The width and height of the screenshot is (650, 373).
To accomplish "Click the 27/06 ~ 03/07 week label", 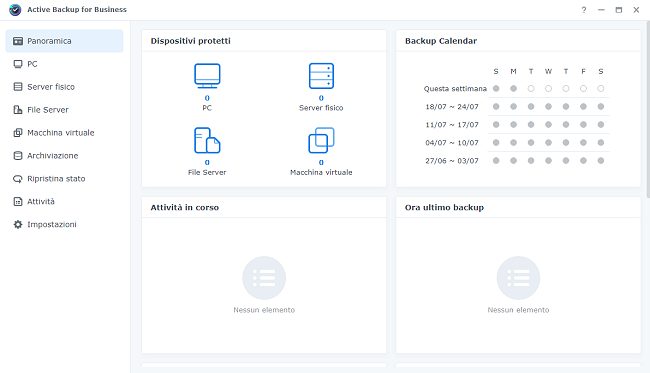I will point(452,161).
